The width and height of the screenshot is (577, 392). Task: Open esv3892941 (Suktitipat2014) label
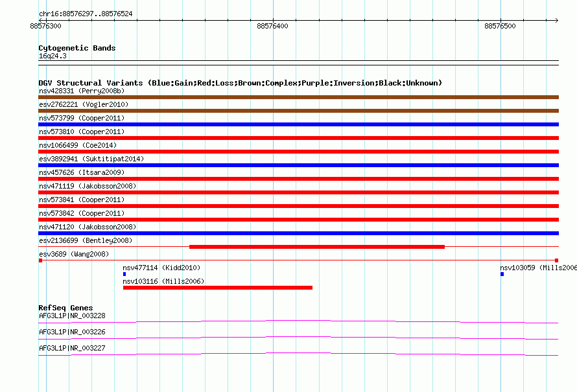tap(91, 159)
